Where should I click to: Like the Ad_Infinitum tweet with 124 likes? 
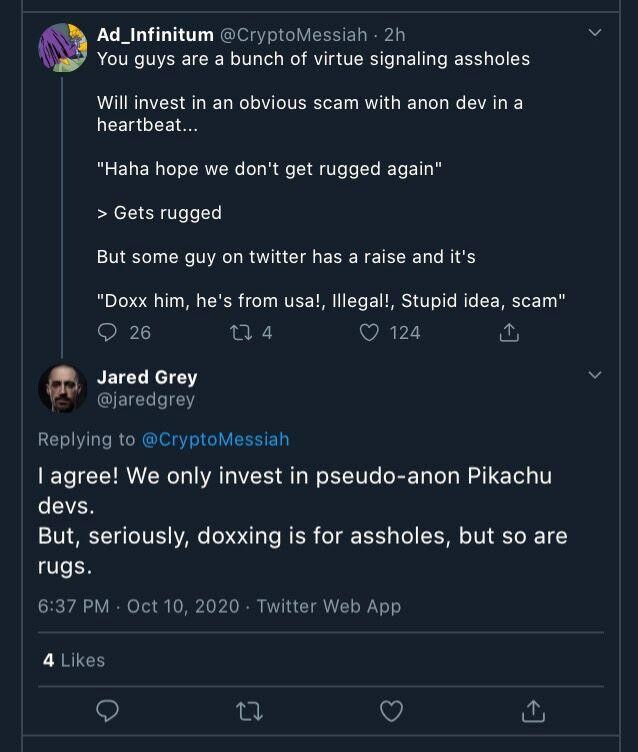point(369,332)
